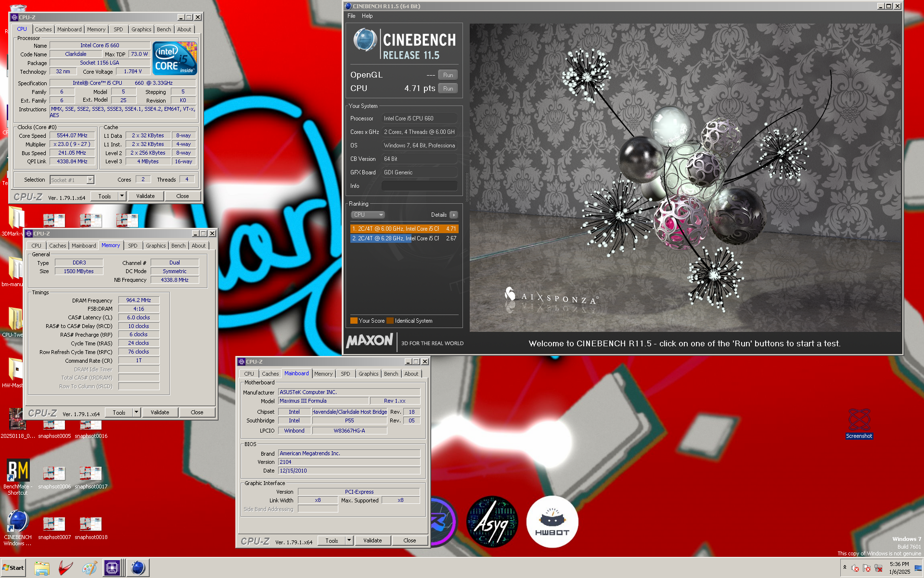Click the Cinebench logo sphere icon
924x578 pixels.
[365, 40]
